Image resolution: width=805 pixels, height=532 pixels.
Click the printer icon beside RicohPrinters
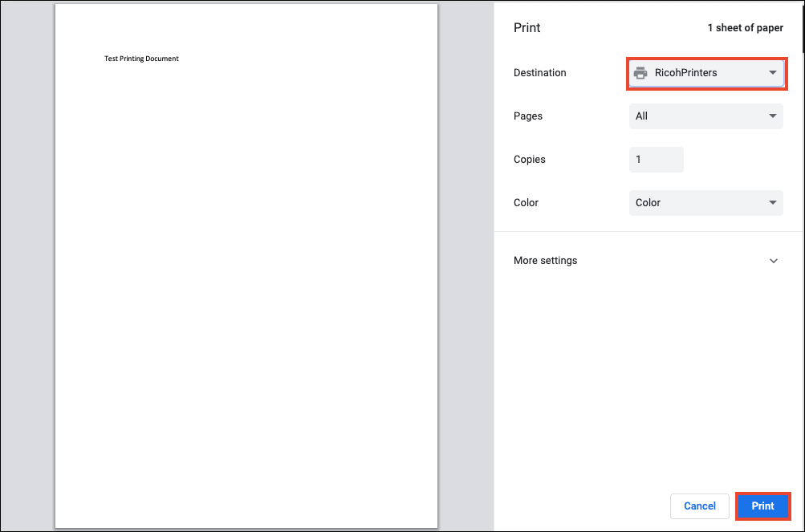pyautogui.click(x=640, y=73)
